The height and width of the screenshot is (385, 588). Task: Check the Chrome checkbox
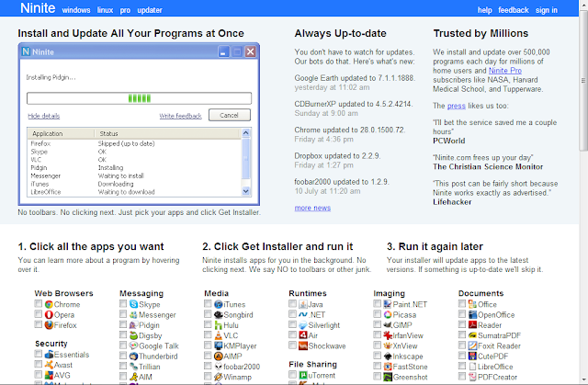tap(39, 303)
